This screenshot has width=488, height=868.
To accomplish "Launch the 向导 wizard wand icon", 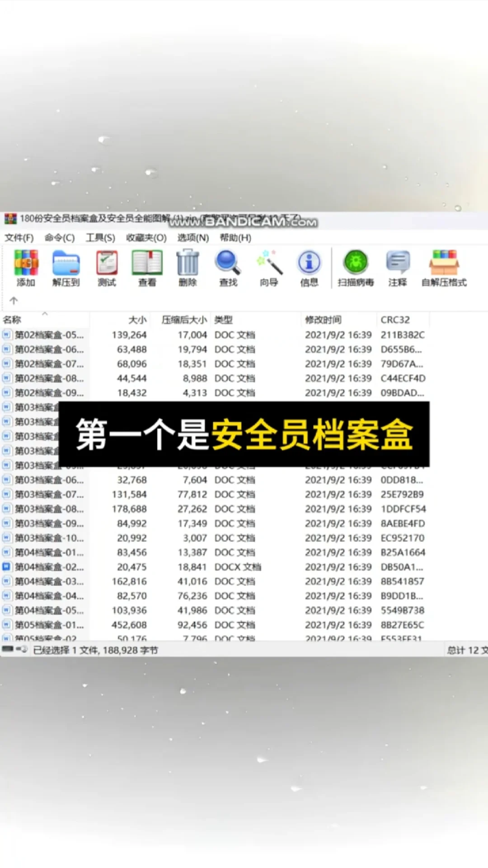I will 269,263.
